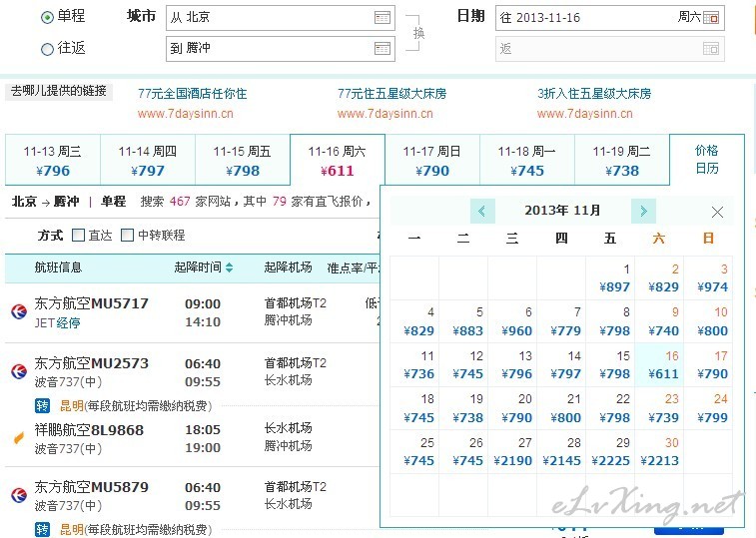Pick November 7 priced ¥779
The width and height of the screenshot is (756, 538).
pos(561,322)
